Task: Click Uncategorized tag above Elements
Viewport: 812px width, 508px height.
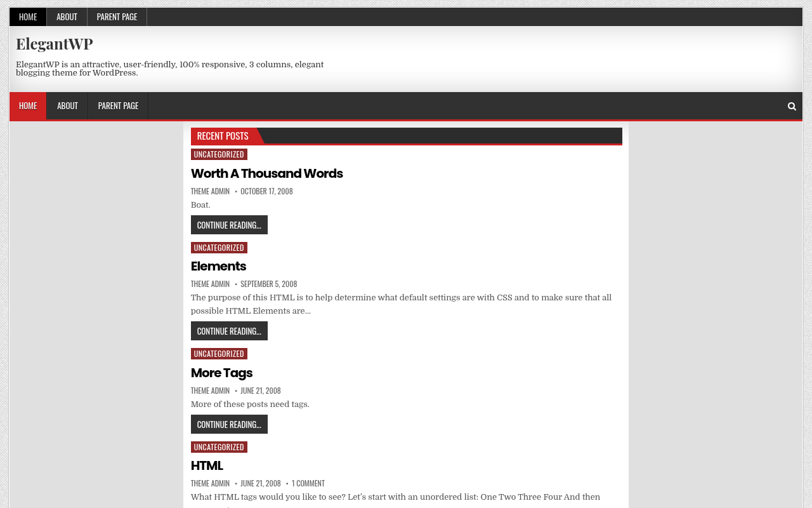Action: [x=219, y=248]
